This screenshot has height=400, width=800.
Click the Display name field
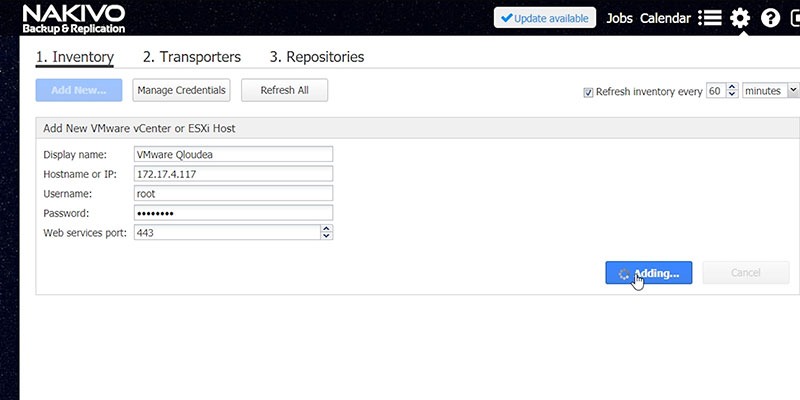[234, 154]
